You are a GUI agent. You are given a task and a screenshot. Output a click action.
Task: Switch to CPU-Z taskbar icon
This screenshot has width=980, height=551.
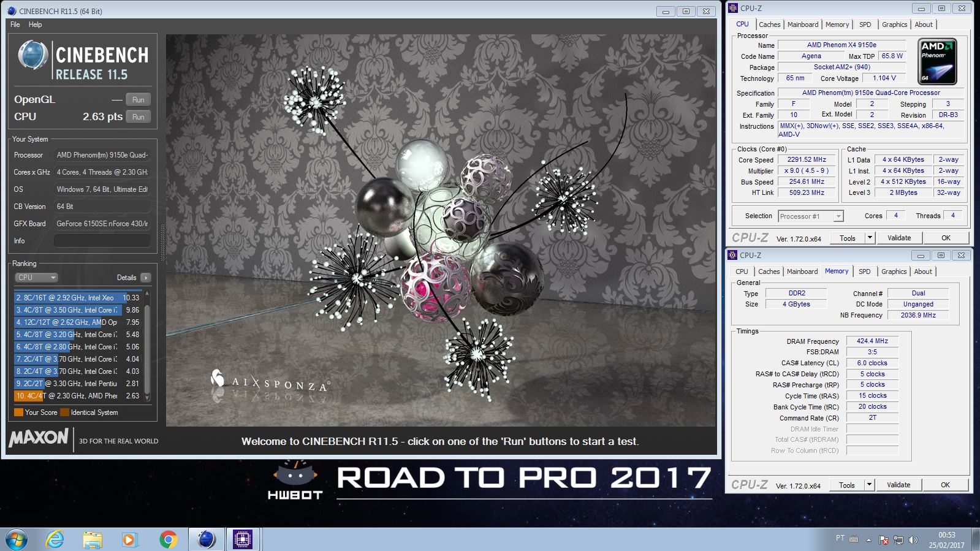[243, 539]
